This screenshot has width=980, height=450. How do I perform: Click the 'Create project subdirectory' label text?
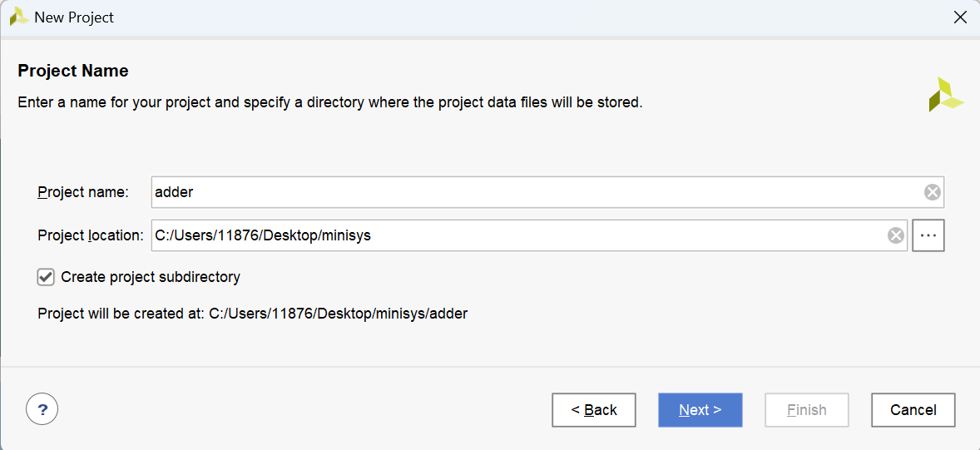click(151, 277)
